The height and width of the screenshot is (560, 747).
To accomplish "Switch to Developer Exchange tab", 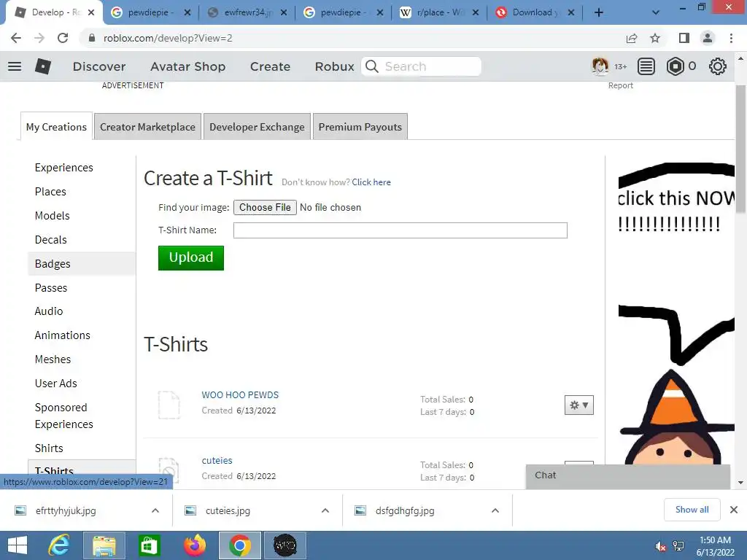I will coord(257,127).
